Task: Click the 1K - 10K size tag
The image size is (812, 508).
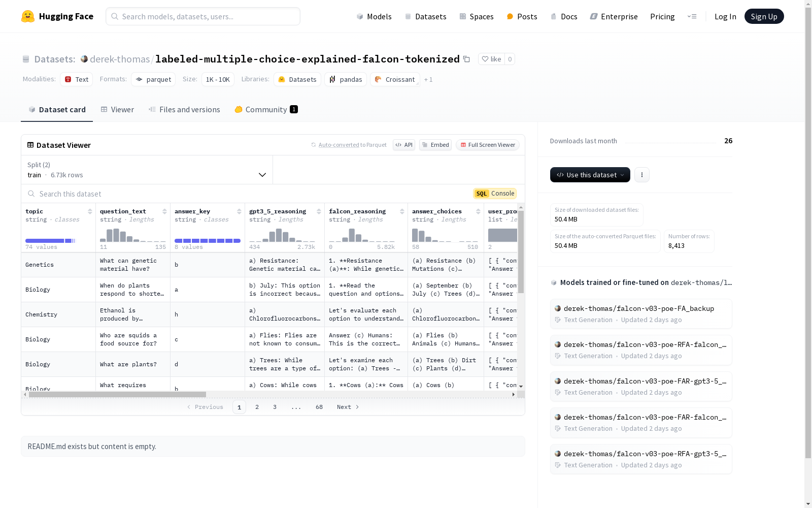Action: point(218,79)
